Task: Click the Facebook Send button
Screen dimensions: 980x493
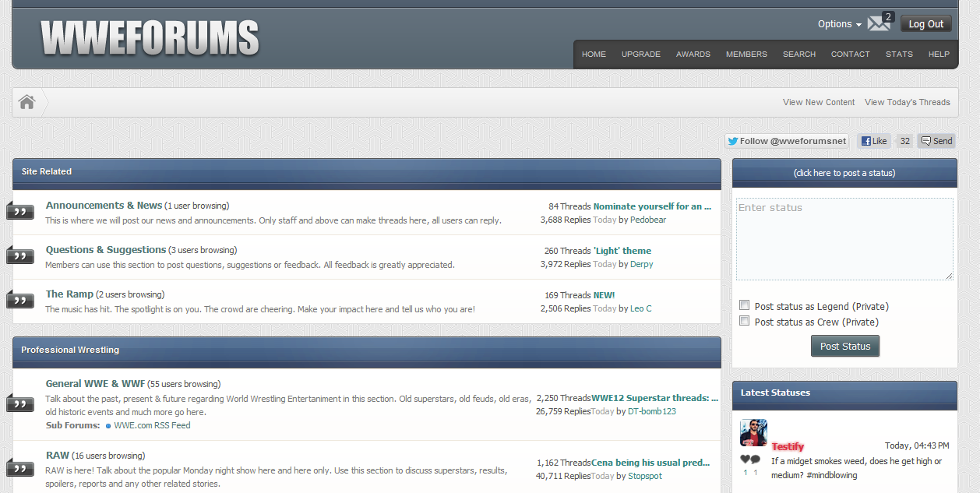Action: tap(936, 141)
